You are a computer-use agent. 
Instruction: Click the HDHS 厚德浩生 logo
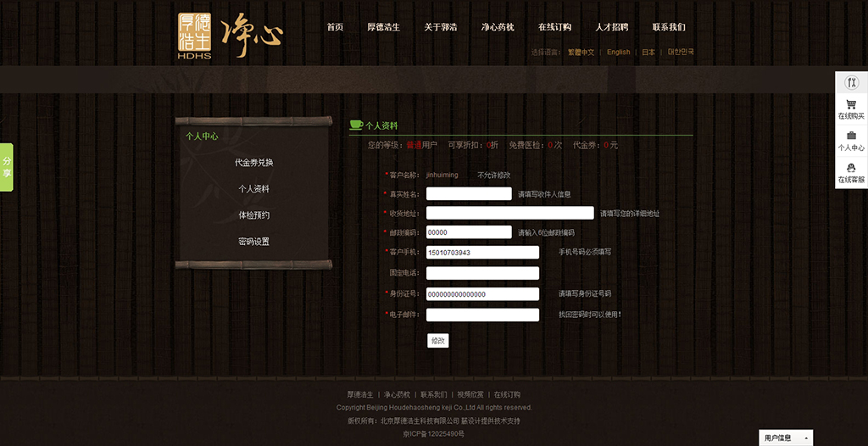click(x=194, y=36)
